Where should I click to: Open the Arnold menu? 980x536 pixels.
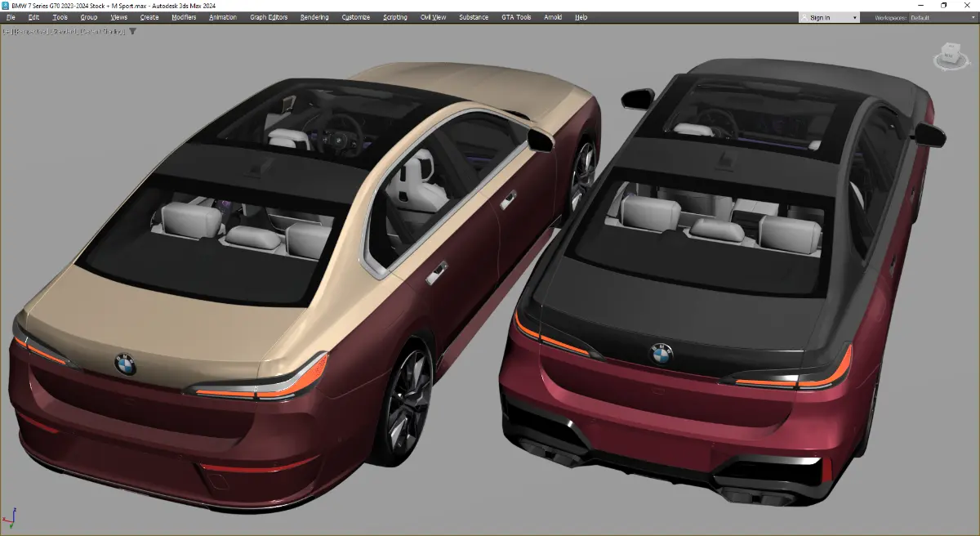point(553,17)
